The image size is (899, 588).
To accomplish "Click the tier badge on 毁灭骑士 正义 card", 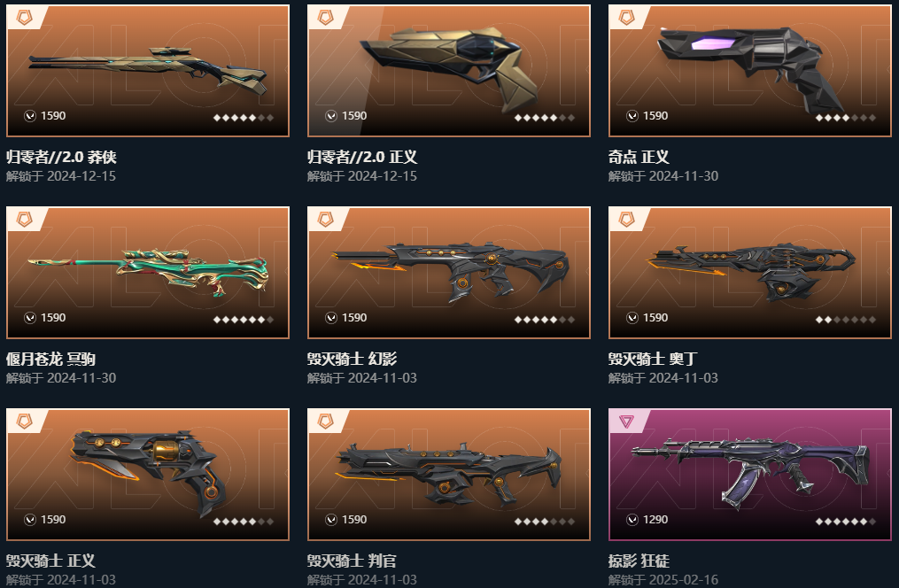I will 24,422.
